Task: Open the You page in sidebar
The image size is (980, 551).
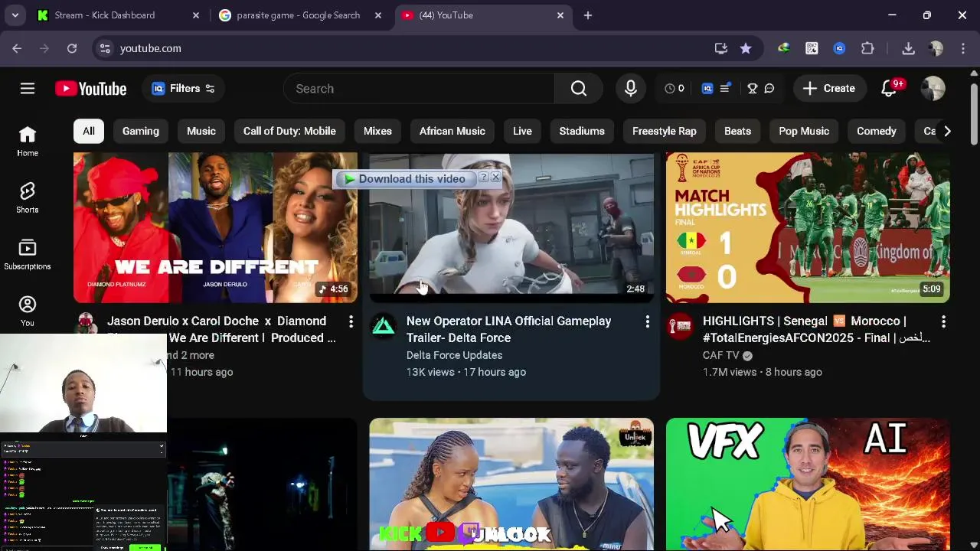Action: [28, 311]
